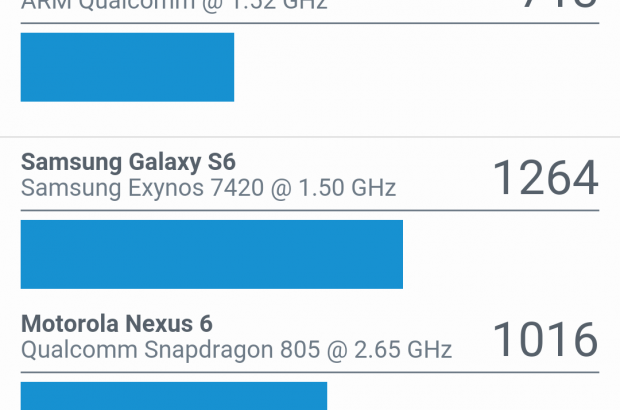Viewport: 620px width, 410px height.
Task: Select the Qualcomm Snapdragon 805 processor line
Action: pyautogui.click(x=236, y=349)
